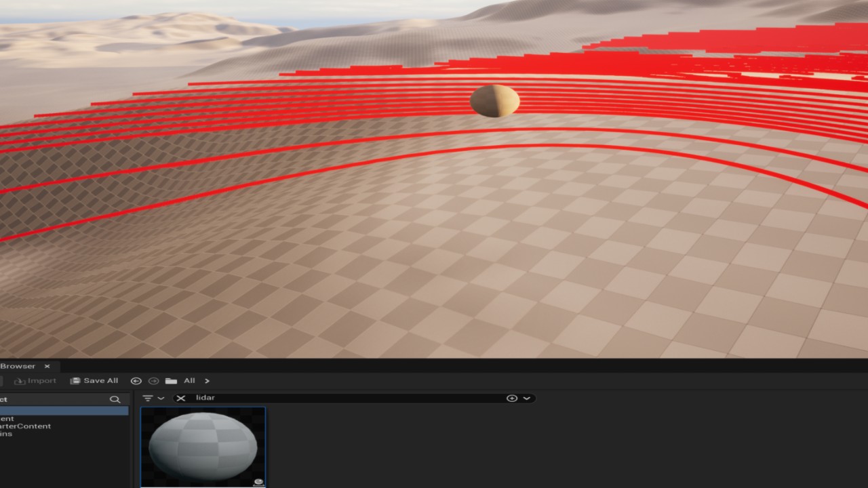Click the folder icon in path bar

point(171,381)
